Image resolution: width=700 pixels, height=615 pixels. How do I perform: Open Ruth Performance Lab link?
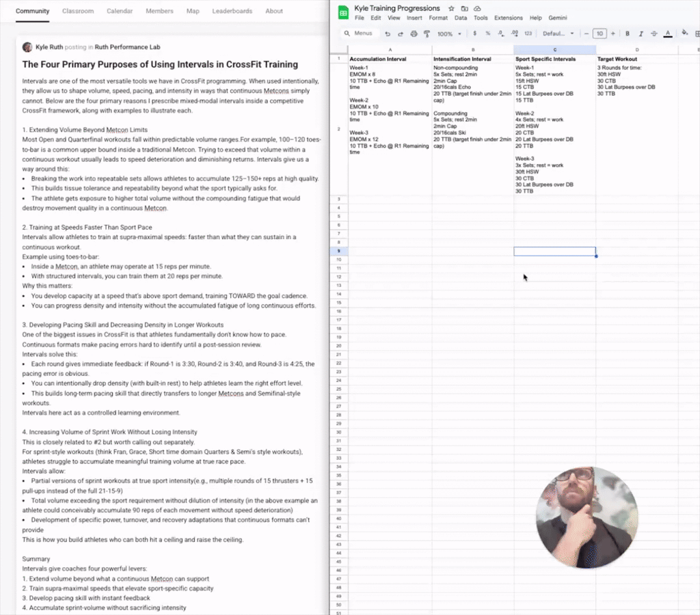click(x=127, y=47)
